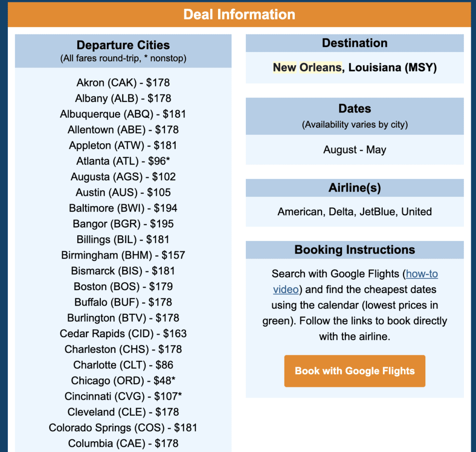
Task: Select the Charlotte (CLT) $86 fare
Action: pos(123,365)
